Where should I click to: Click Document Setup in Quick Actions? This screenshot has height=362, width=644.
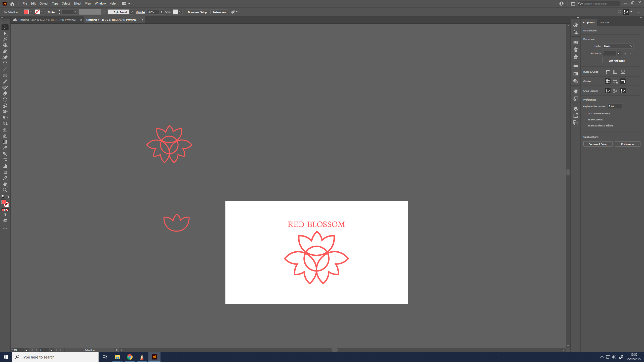point(598,144)
